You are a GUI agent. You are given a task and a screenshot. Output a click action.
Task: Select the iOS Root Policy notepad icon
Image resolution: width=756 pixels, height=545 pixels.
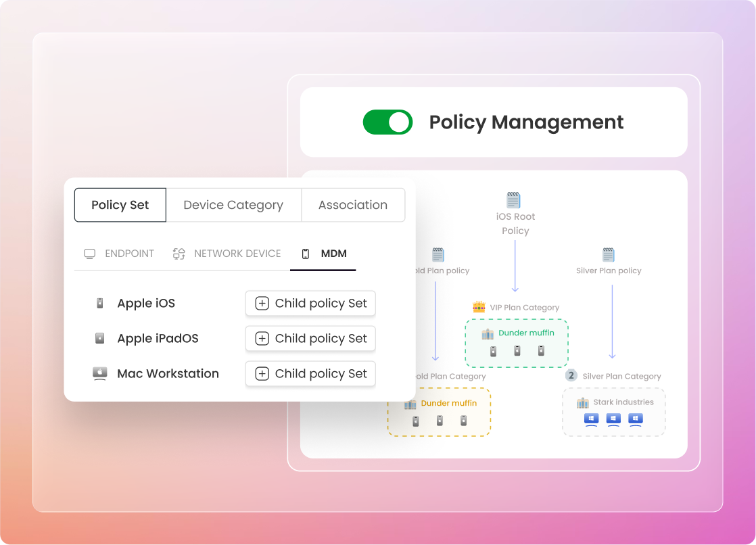(x=514, y=200)
